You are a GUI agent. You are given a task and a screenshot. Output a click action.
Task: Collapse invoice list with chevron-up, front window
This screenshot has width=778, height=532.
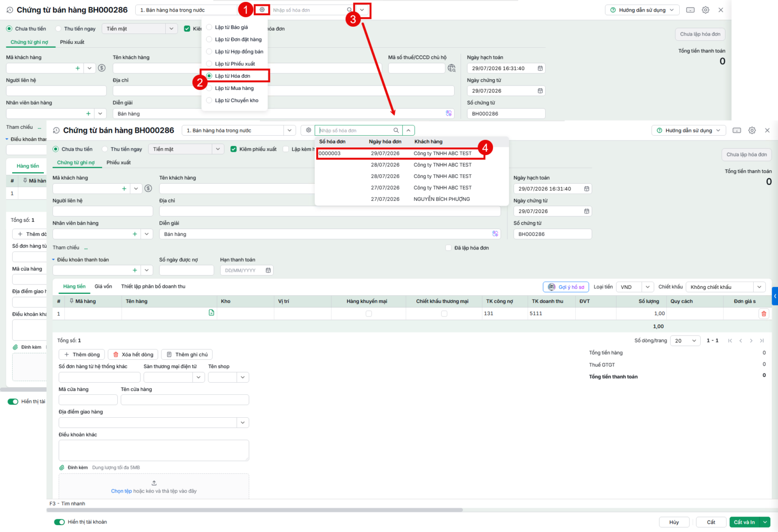pyautogui.click(x=408, y=130)
